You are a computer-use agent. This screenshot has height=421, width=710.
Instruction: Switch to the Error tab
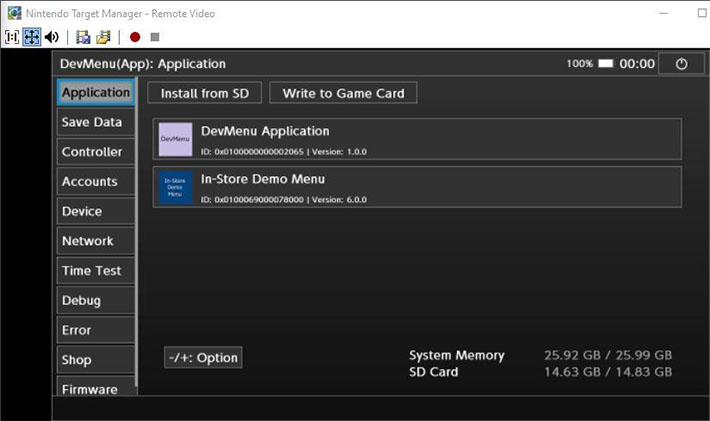96,330
